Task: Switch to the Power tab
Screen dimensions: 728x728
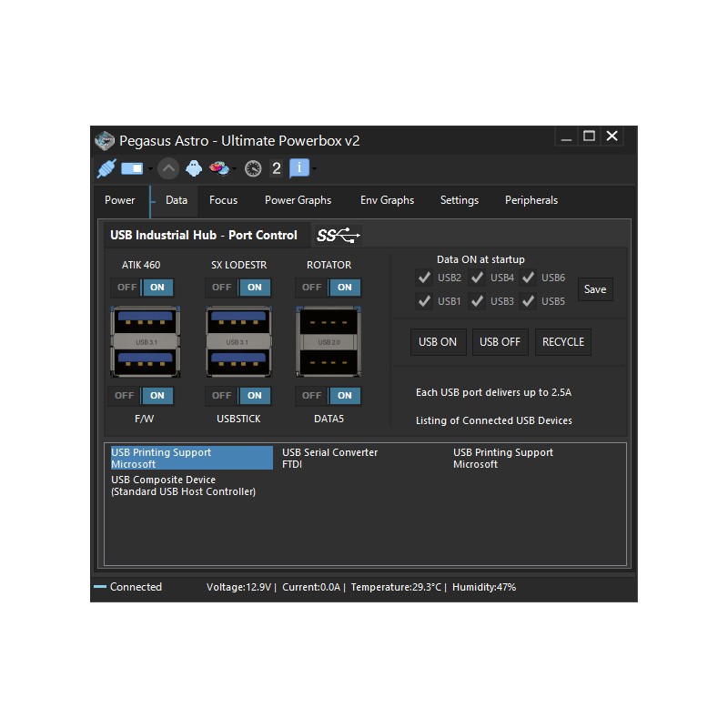Action: [120, 200]
